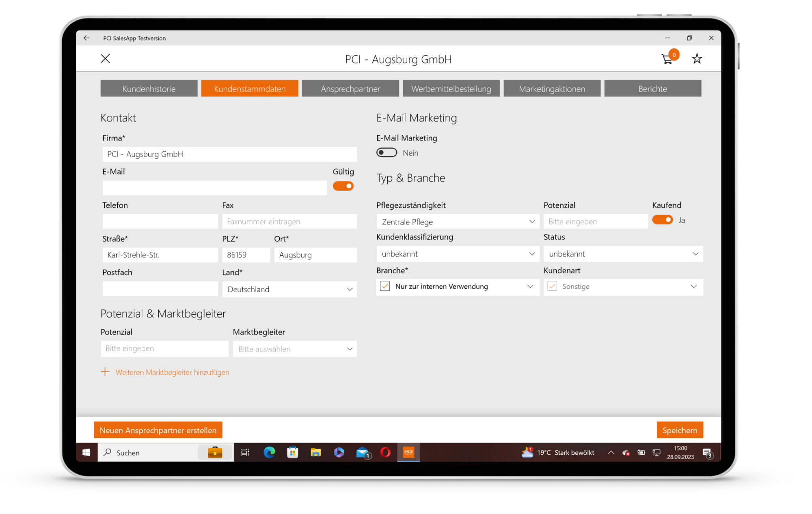Screen dimensions: 812x514
Task: Show hidden system tray icons
Action: coord(611,452)
